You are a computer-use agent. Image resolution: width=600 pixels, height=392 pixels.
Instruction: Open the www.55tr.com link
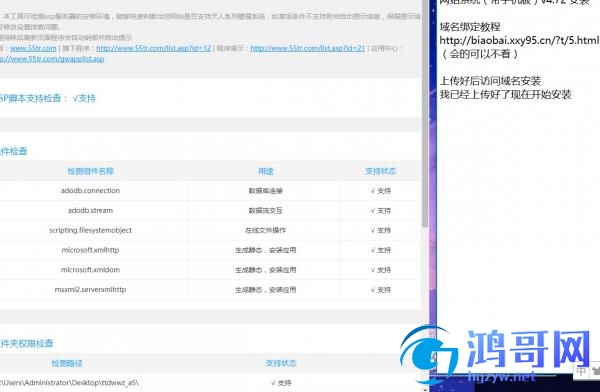(x=33, y=48)
